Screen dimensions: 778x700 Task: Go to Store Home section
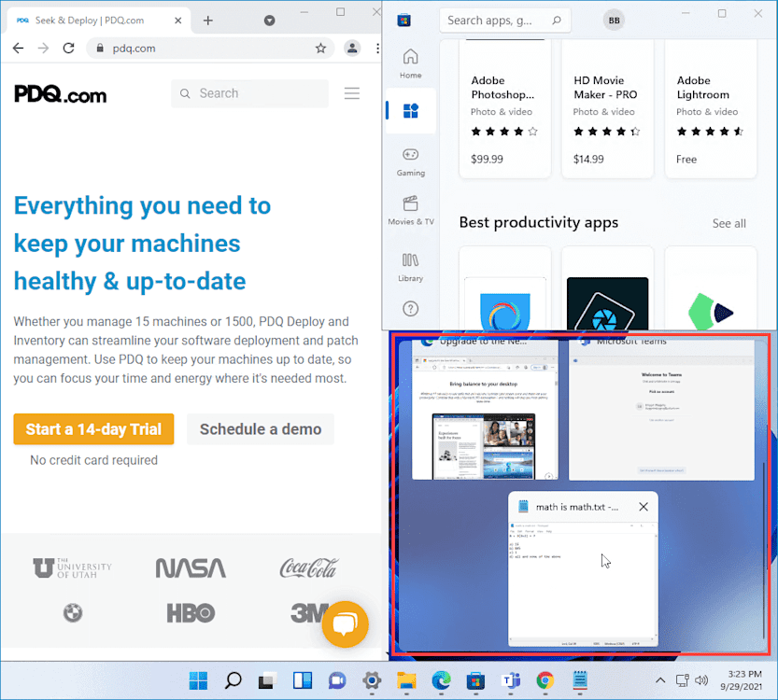[x=410, y=63]
